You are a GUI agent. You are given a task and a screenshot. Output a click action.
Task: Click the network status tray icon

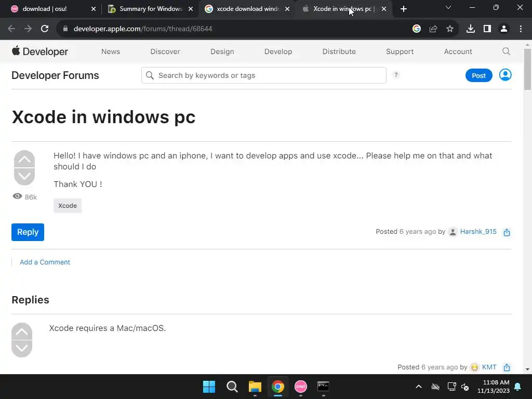click(x=451, y=387)
